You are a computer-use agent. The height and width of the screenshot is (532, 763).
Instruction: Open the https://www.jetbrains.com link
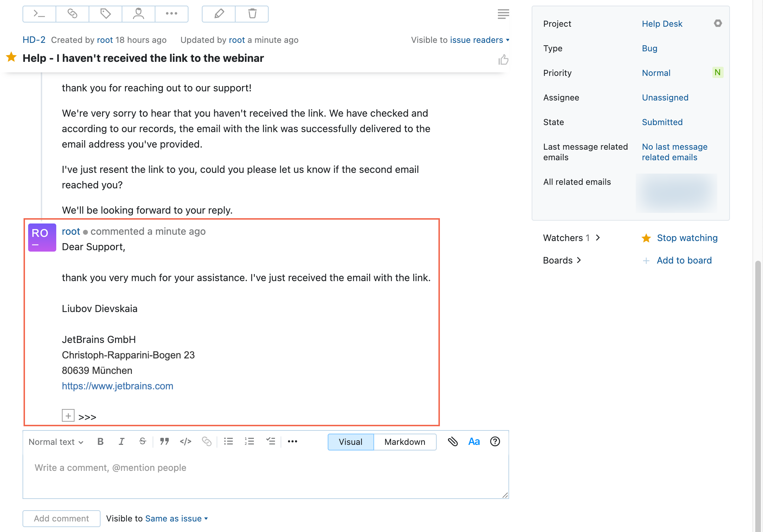tap(117, 386)
